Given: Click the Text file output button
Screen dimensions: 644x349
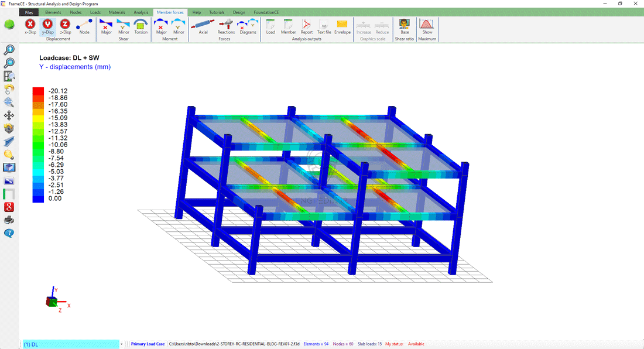Looking at the screenshot, I should pos(324,26).
